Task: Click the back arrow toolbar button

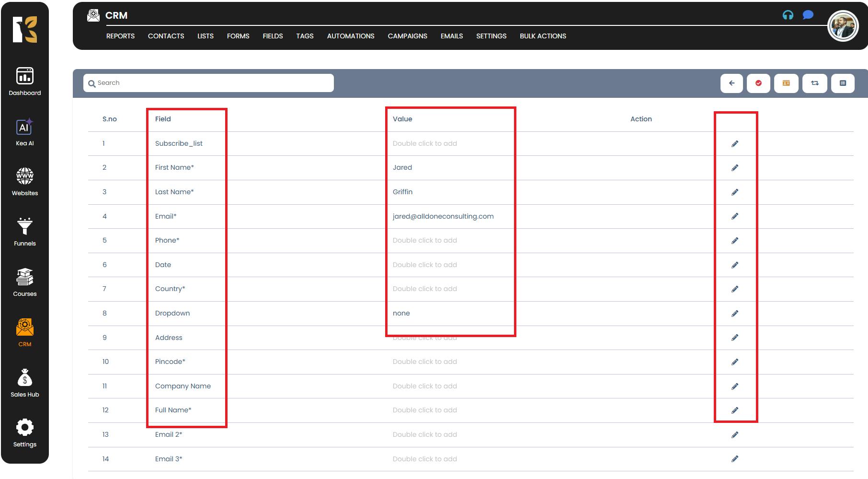Action: pos(731,83)
